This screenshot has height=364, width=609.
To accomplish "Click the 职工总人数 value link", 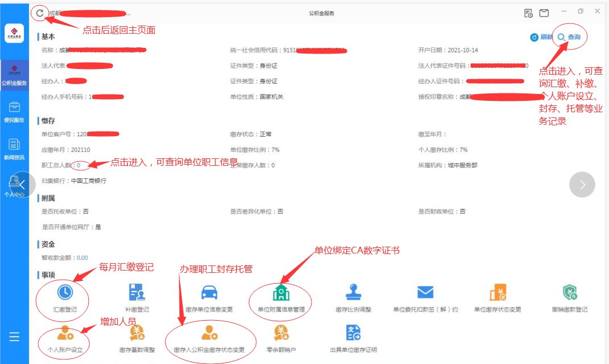I will click(79, 165).
